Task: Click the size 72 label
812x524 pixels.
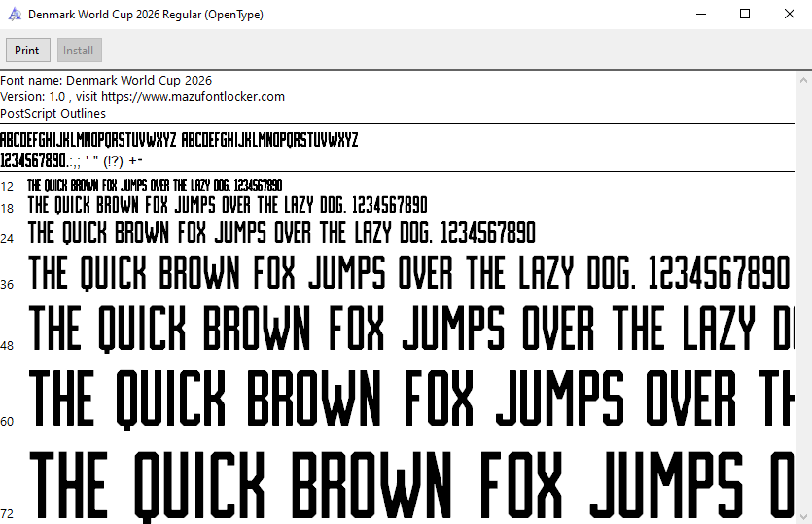Action: pos(7,514)
